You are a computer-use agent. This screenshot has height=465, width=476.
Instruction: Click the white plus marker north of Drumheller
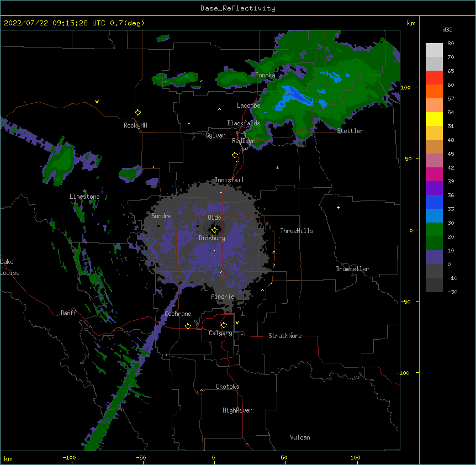[338, 207]
